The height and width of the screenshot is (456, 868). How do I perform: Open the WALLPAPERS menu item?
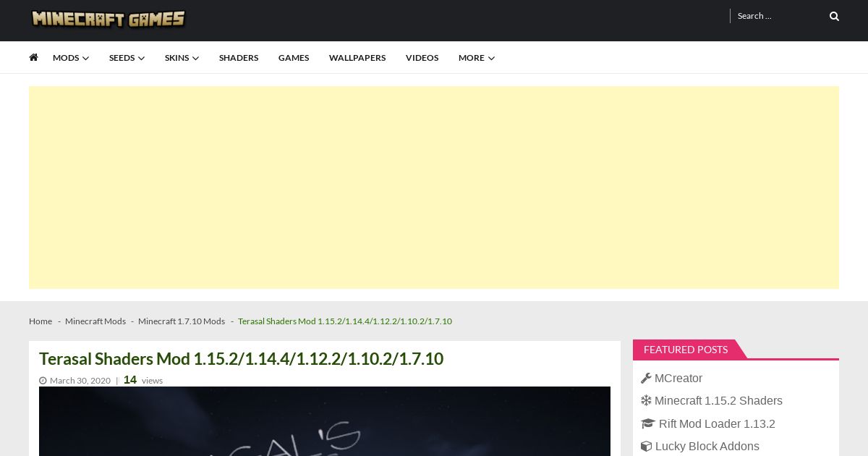click(x=357, y=58)
